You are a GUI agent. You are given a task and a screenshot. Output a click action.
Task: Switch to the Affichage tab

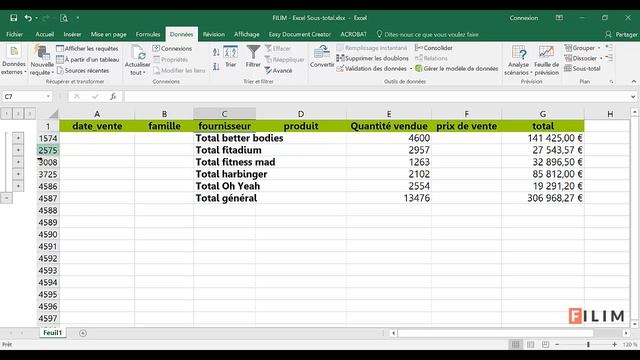tap(247, 34)
